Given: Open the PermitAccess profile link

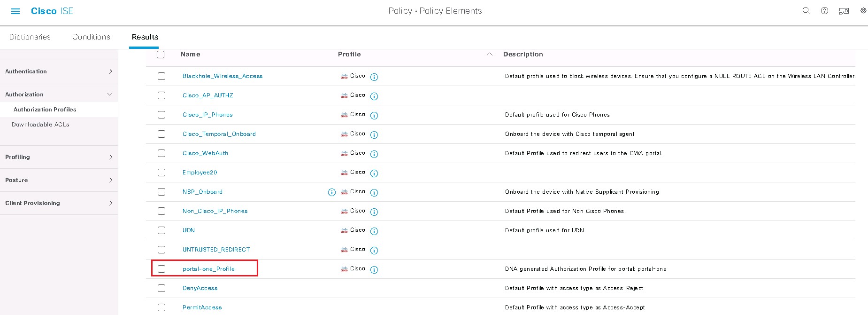Looking at the screenshot, I should 202,307.
